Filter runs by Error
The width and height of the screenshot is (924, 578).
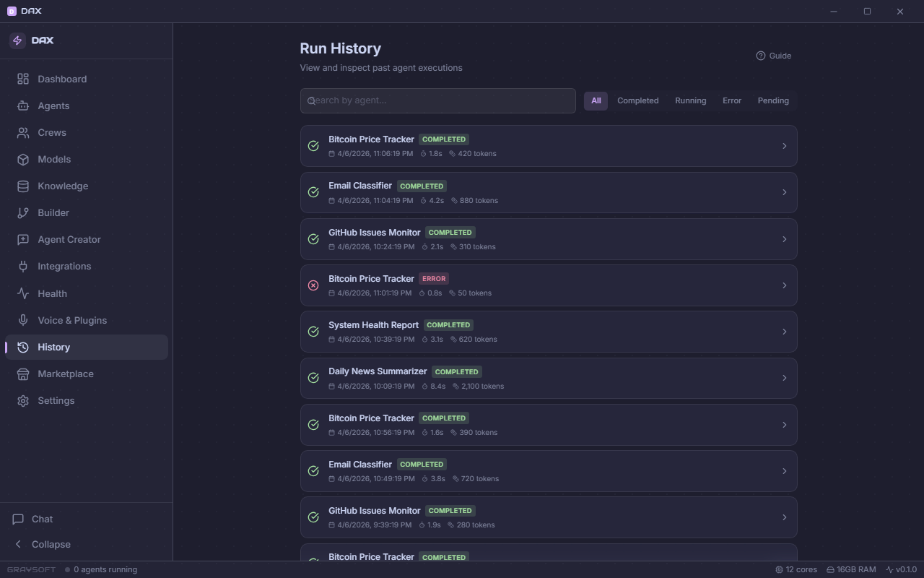[x=731, y=100]
